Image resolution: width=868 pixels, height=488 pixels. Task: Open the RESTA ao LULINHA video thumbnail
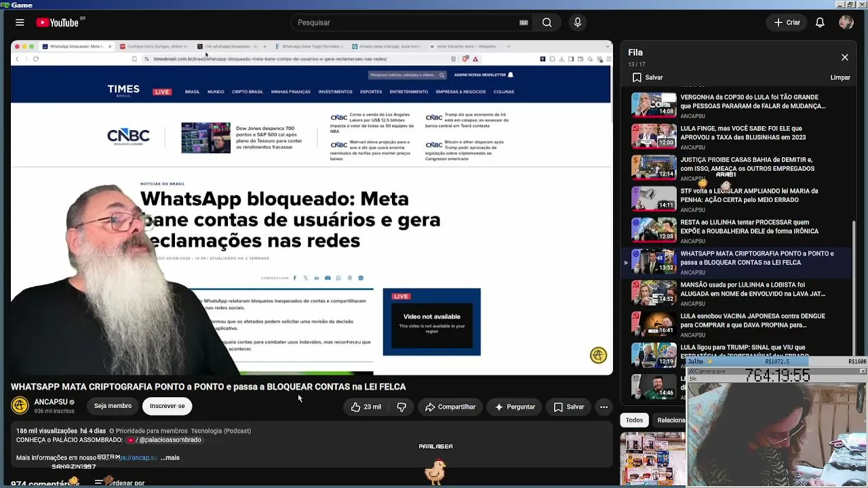tap(654, 230)
